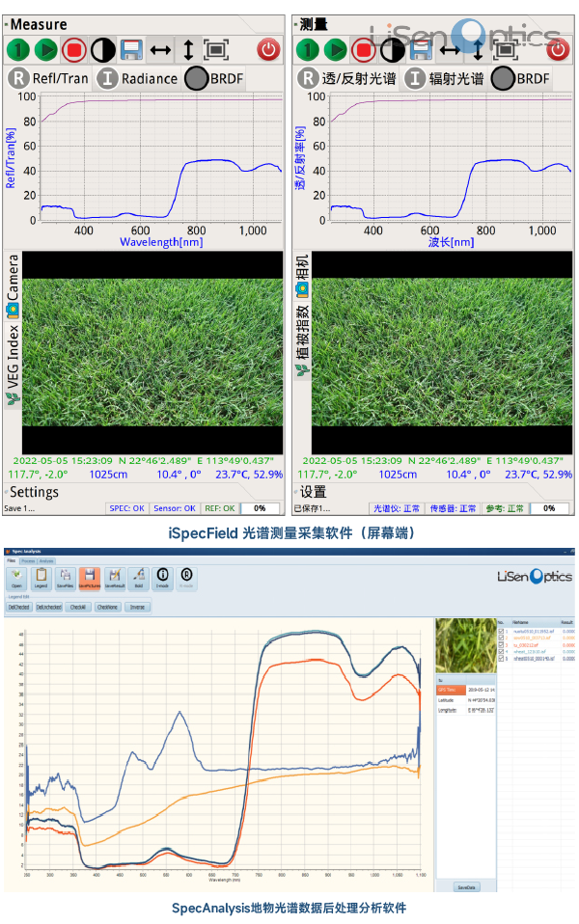Click the CheckAll button
The height and width of the screenshot is (924, 579).
pyautogui.click(x=78, y=607)
